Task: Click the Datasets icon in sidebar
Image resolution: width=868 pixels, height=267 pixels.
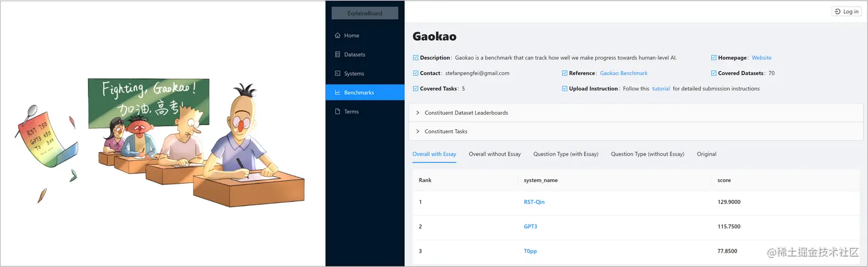Action: tap(338, 55)
